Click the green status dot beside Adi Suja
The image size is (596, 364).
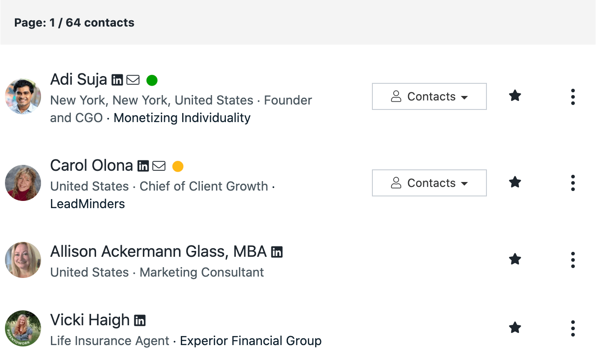pyautogui.click(x=152, y=81)
